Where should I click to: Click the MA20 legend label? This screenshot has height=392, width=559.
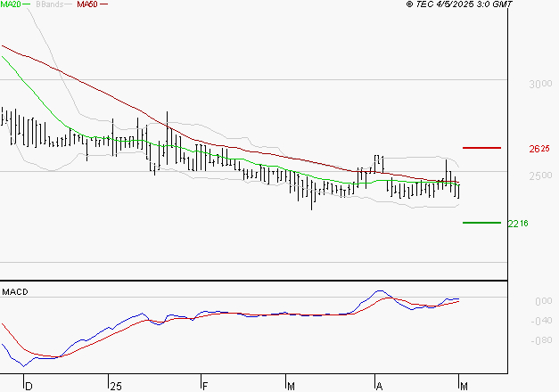(11, 4)
